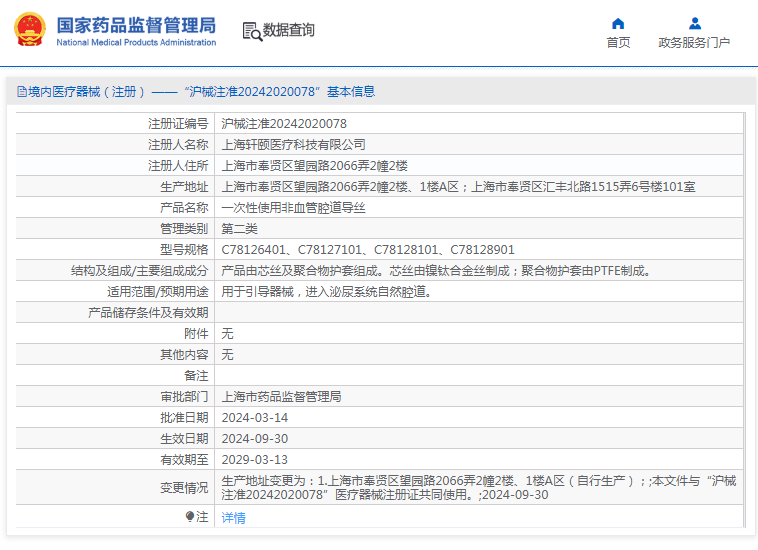Click the 注册人住所 label
The image size is (758, 550).
point(178,166)
